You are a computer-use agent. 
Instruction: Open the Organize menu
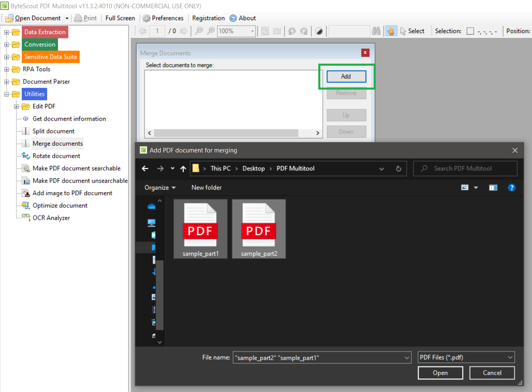(160, 188)
